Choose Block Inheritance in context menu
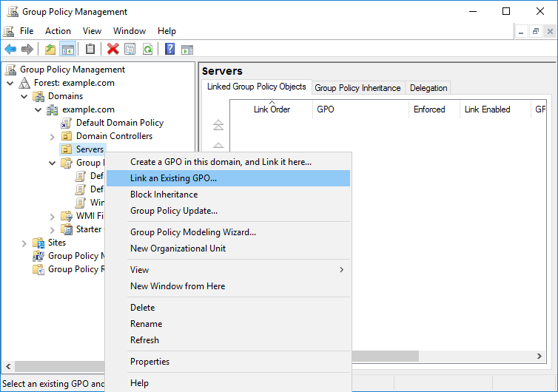This screenshot has width=558, height=392. (x=228, y=195)
